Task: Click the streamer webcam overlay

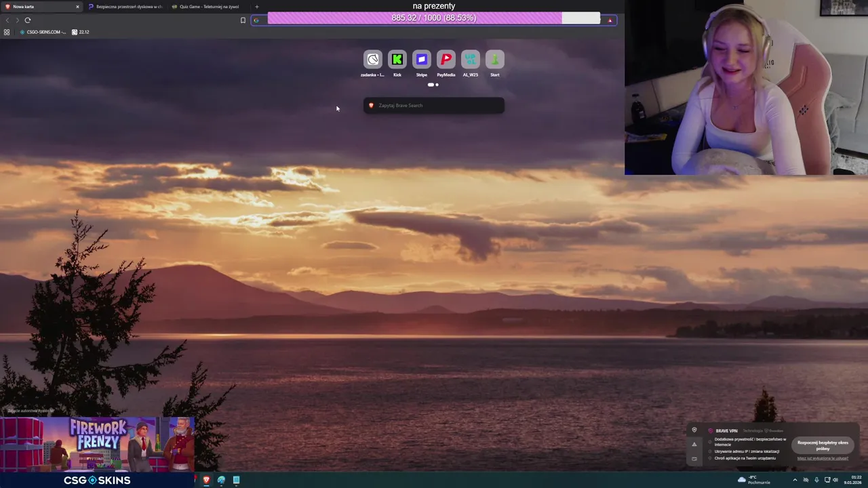Action: coord(746,87)
